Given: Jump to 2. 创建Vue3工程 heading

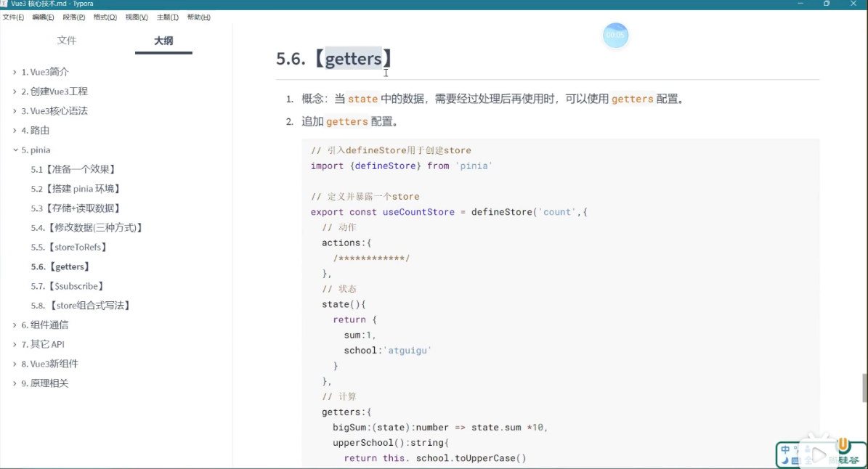Looking at the screenshot, I should [54, 91].
